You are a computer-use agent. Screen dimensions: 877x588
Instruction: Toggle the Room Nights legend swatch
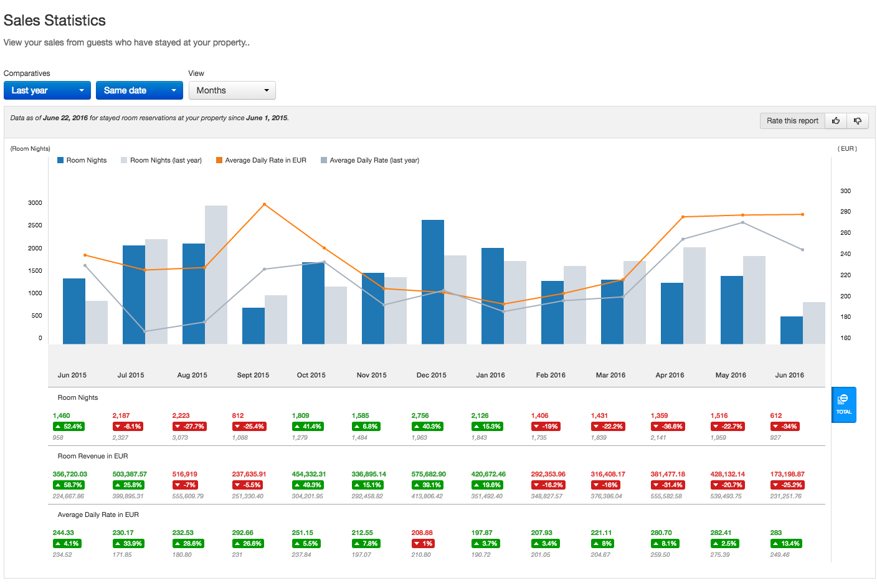point(60,160)
